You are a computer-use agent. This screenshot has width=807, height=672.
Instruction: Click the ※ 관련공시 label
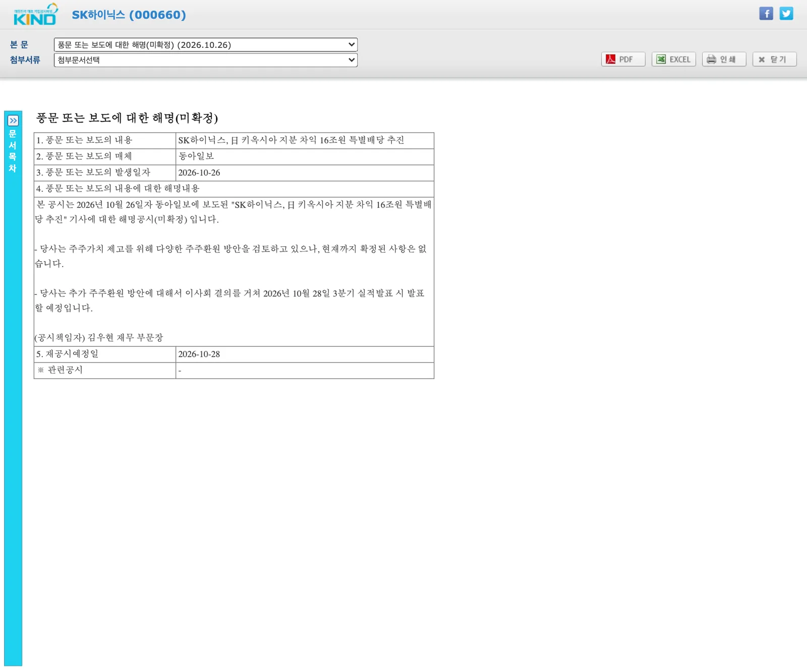coord(61,370)
